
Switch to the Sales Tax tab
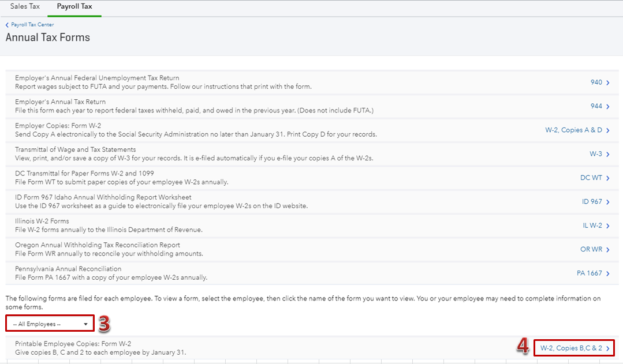pos(24,6)
